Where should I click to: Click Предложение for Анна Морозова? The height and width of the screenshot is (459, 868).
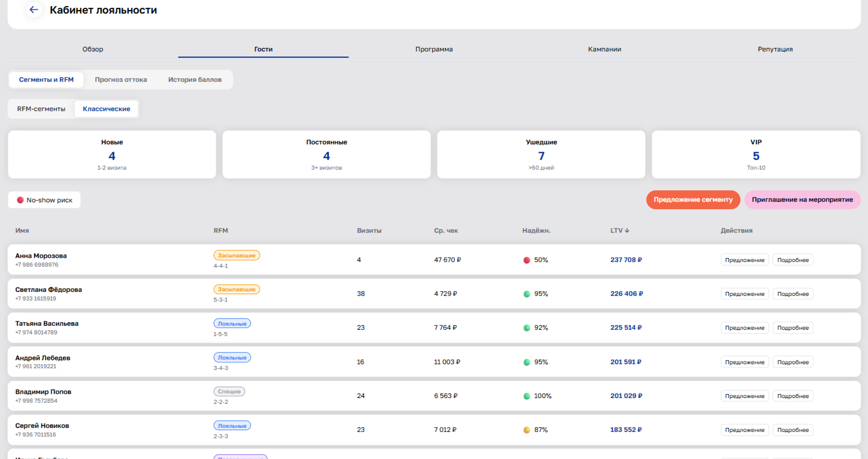[745, 260]
